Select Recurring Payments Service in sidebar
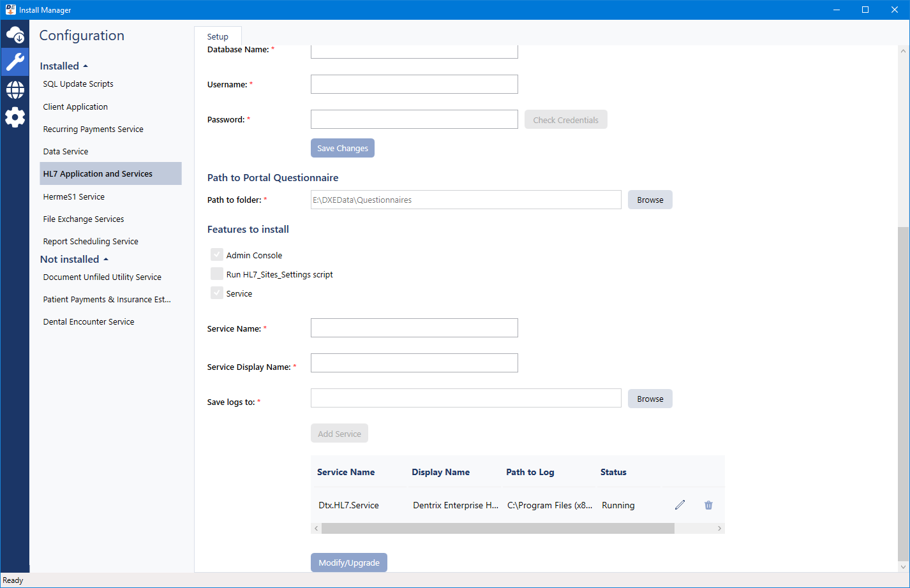The width and height of the screenshot is (910, 588). pyautogui.click(x=93, y=129)
